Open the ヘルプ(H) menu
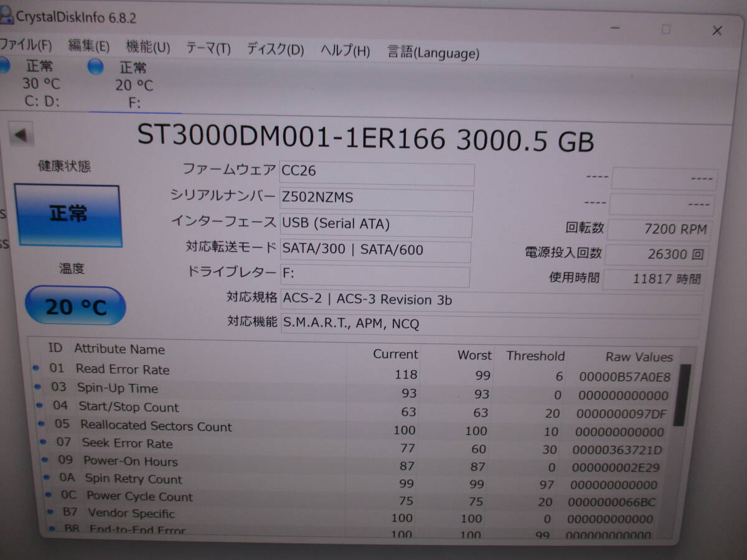The height and width of the screenshot is (560, 747). (345, 50)
